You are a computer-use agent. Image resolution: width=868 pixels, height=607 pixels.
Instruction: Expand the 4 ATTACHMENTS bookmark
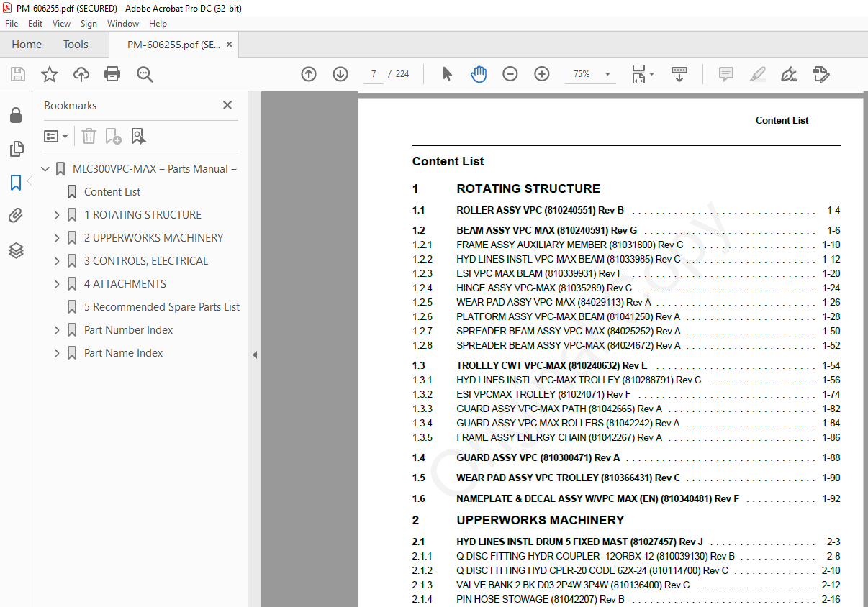57,284
